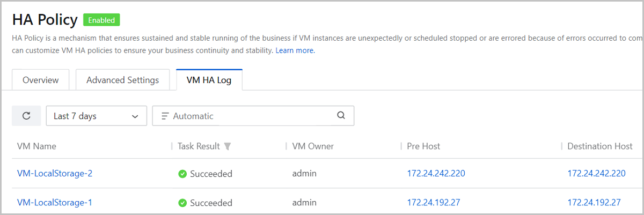Viewport: 644px width, 215px height.
Task: Click Succeeded status icon for VM-LocalStorage-2
Action: pos(182,174)
